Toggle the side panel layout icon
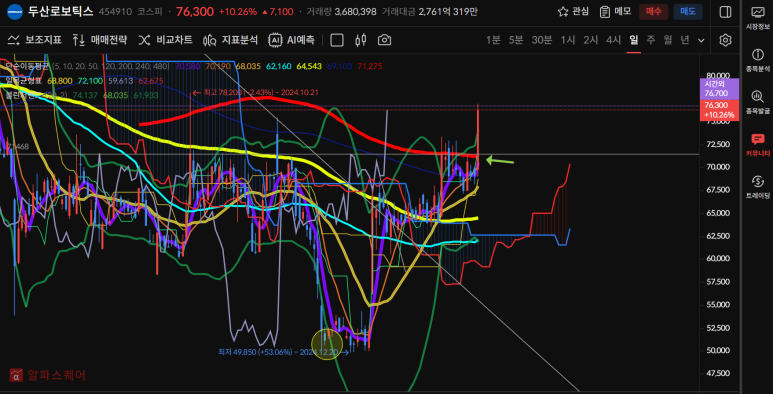The height and width of the screenshot is (394, 773). 725,12
